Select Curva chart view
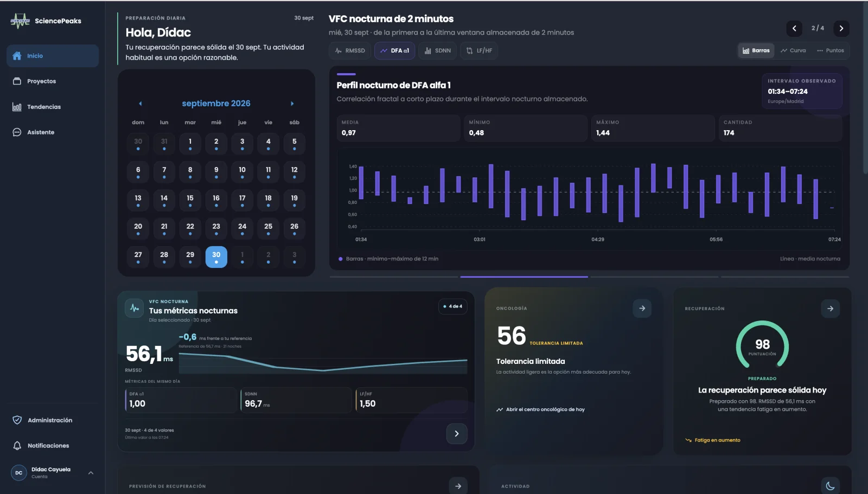This screenshot has width=868, height=494. coord(793,50)
